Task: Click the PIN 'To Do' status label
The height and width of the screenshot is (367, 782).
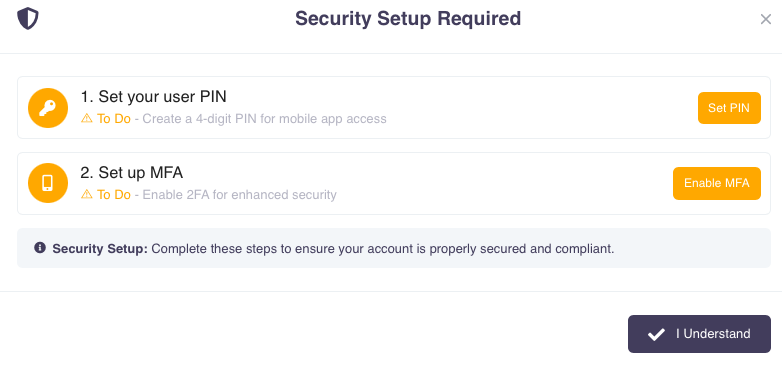Action: 114,119
